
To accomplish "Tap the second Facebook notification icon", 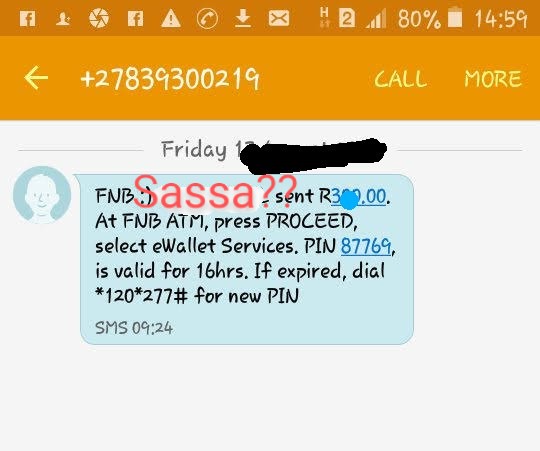I will tap(135, 18).
